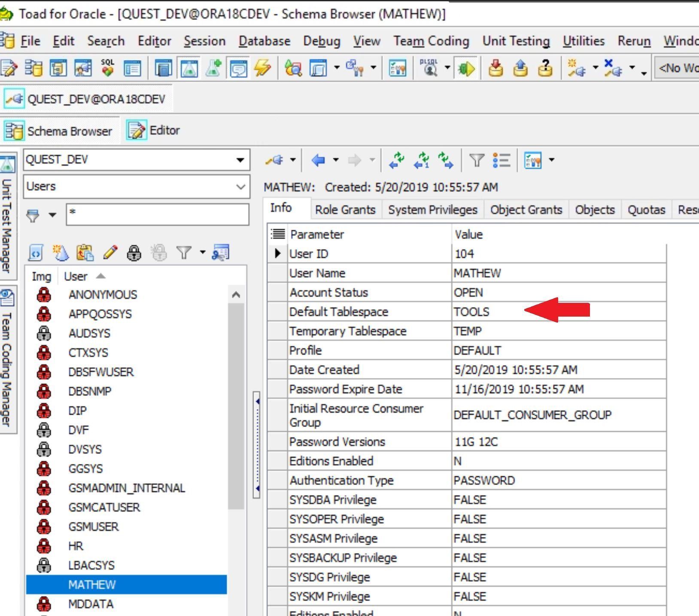This screenshot has height=616, width=699.
Task: Open Schema Browser icon in main toolbar
Action: click(x=33, y=68)
